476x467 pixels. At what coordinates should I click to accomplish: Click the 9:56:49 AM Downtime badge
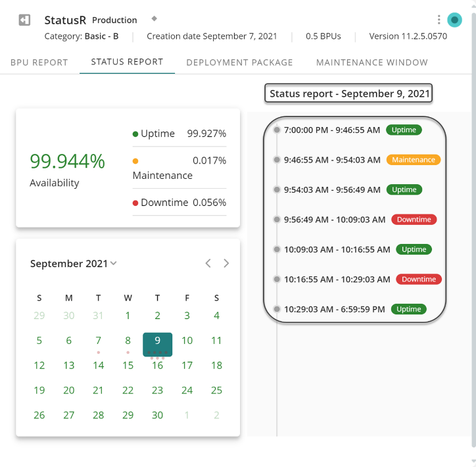(414, 220)
